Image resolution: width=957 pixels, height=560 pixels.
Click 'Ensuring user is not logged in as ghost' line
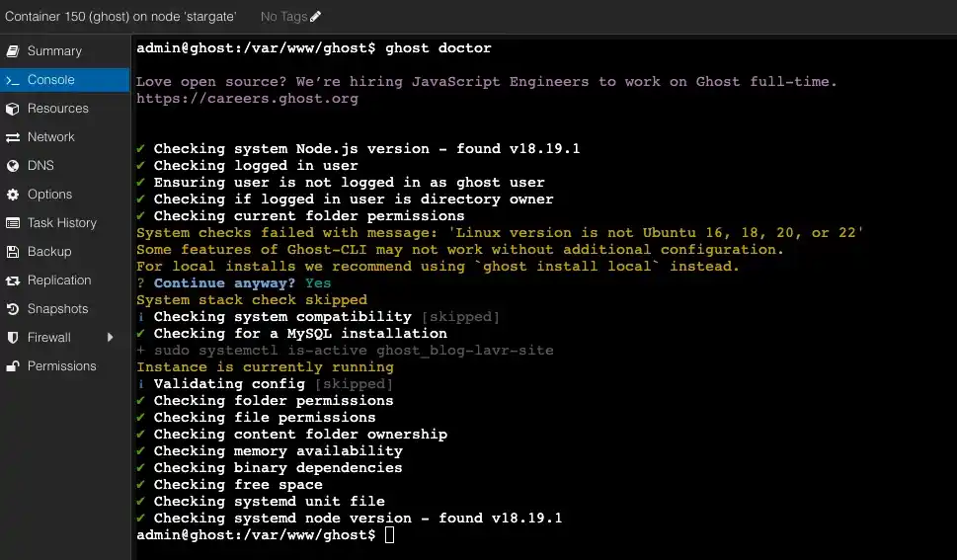pyautogui.click(x=341, y=183)
